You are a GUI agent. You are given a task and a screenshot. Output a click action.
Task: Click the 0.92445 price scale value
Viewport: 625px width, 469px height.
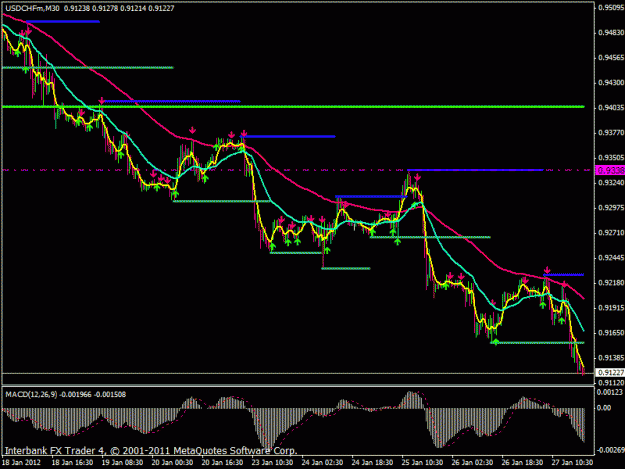[x=611, y=258]
